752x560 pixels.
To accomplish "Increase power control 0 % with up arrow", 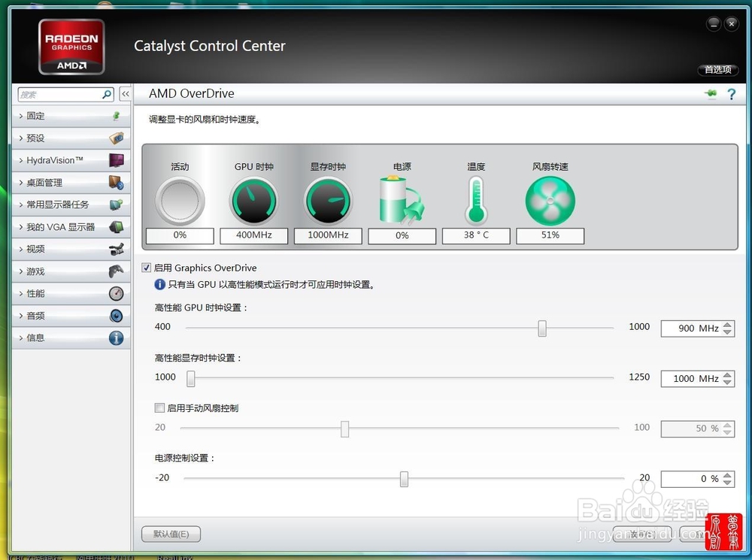I will point(727,475).
